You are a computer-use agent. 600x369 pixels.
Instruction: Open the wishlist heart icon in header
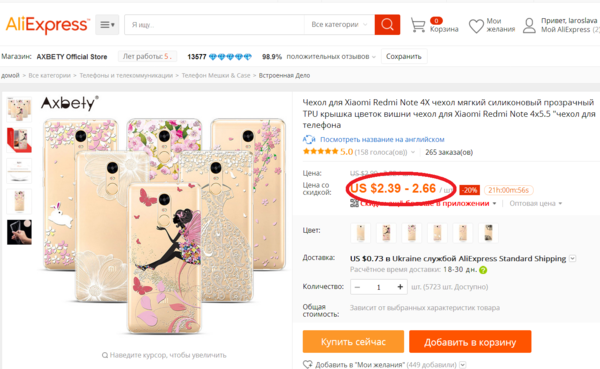click(x=476, y=26)
